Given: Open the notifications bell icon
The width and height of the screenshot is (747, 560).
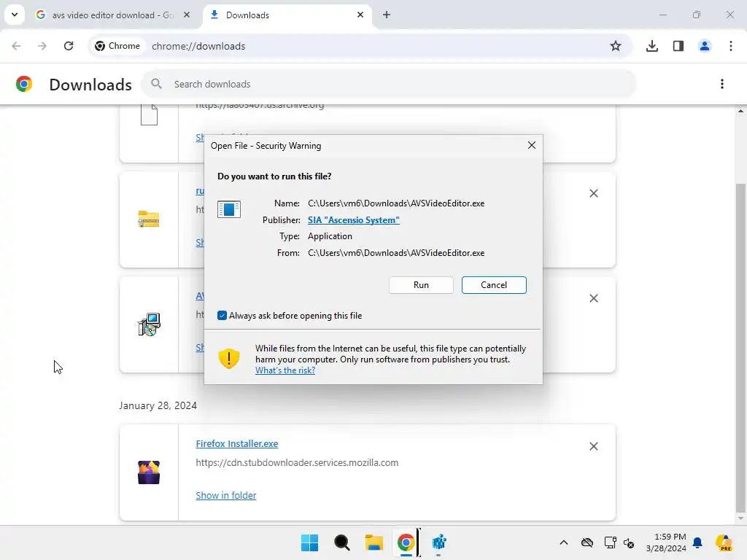Looking at the screenshot, I should coord(697,542).
